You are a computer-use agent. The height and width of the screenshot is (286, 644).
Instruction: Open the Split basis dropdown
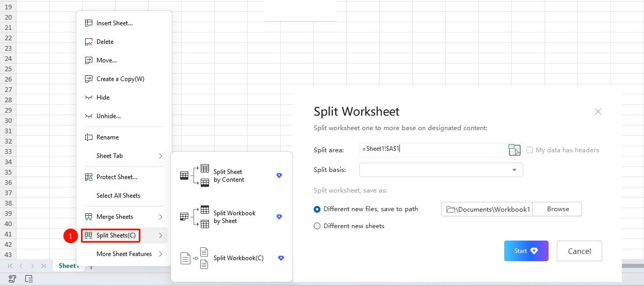point(441,170)
